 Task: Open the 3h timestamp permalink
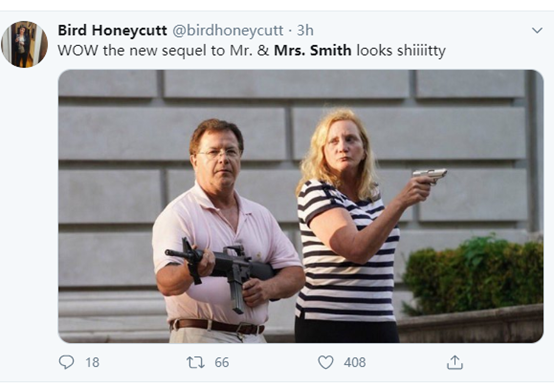tap(305, 30)
